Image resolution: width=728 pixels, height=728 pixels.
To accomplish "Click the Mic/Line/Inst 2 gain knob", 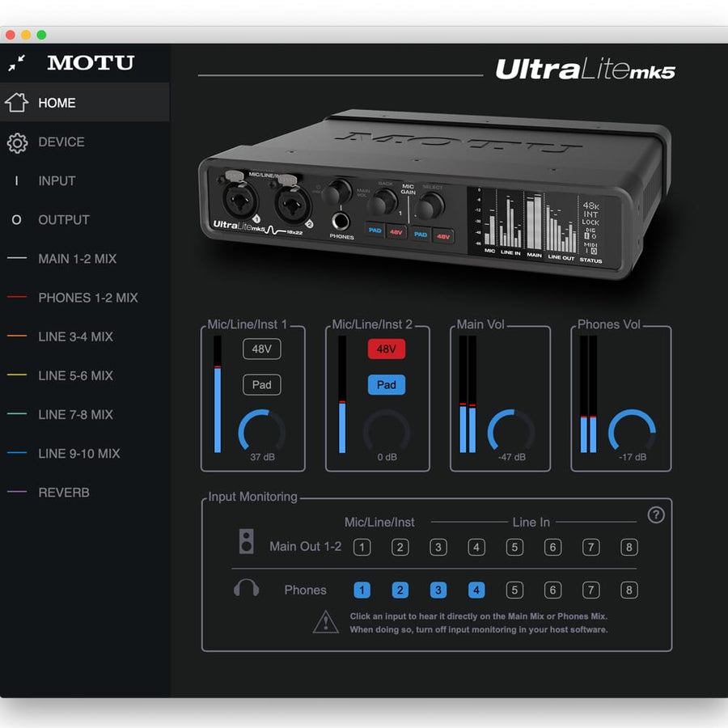I will (387, 431).
